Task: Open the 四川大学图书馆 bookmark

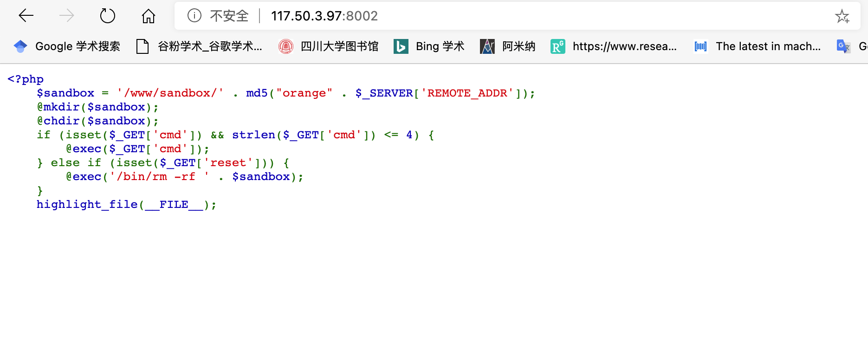Action: click(x=329, y=46)
